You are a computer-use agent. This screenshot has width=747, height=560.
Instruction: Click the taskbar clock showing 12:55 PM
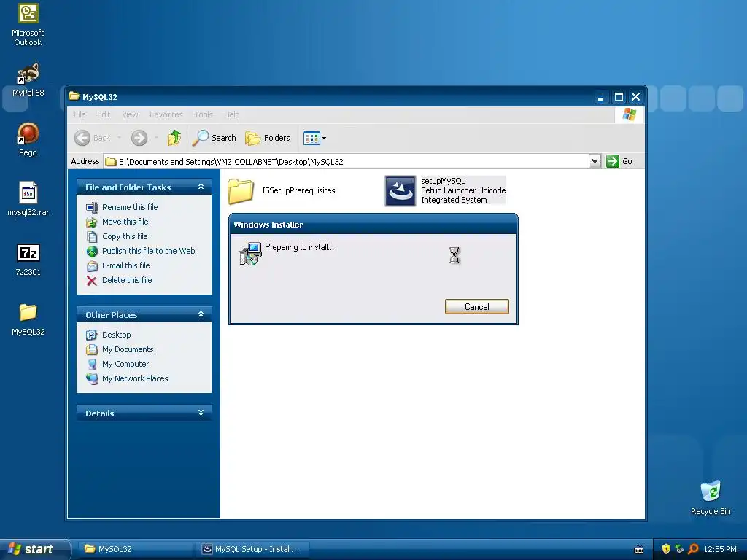[x=720, y=549]
